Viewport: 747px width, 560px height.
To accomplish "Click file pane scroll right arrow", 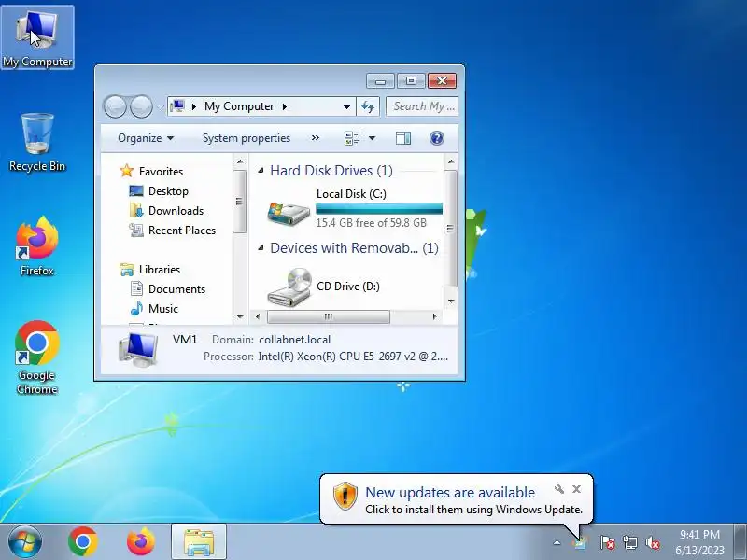I will [x=434, y=316].
